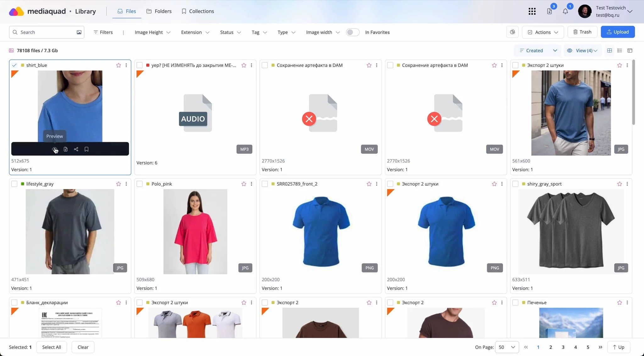Click the Search input field
Viewport: 644px width, 356px height.
47,32
